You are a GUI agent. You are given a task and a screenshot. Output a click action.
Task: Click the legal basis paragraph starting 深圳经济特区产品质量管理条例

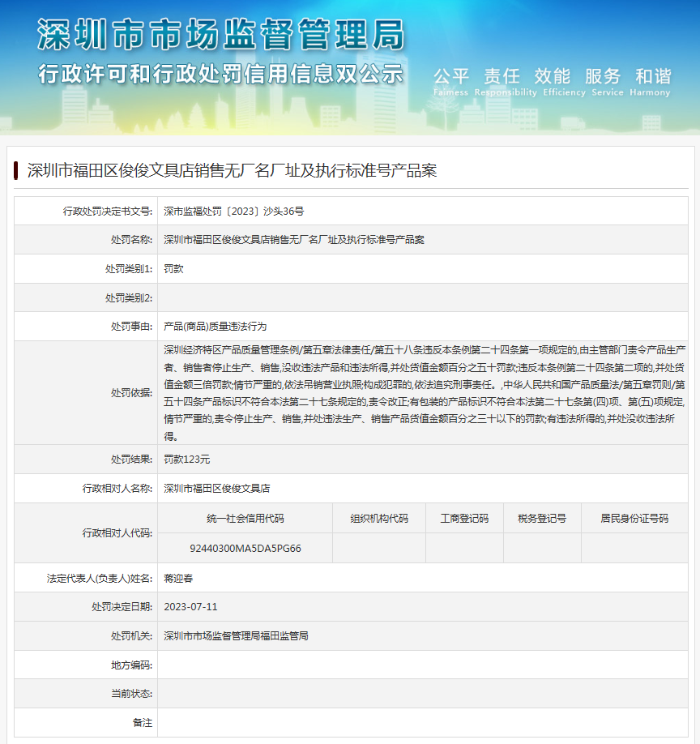[x=425, y=393]
